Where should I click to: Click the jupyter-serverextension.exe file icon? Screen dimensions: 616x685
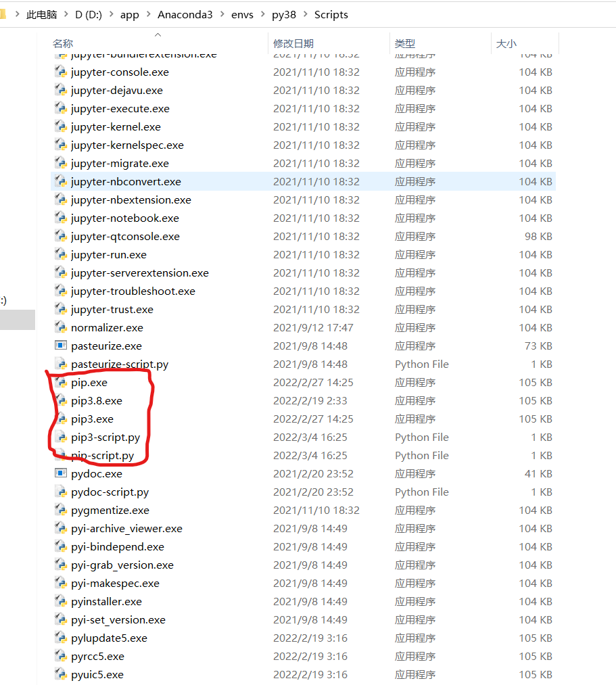(61, 273)
